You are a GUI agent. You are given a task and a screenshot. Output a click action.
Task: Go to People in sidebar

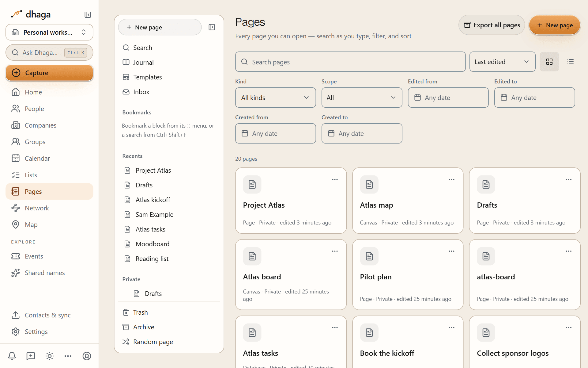49,109
